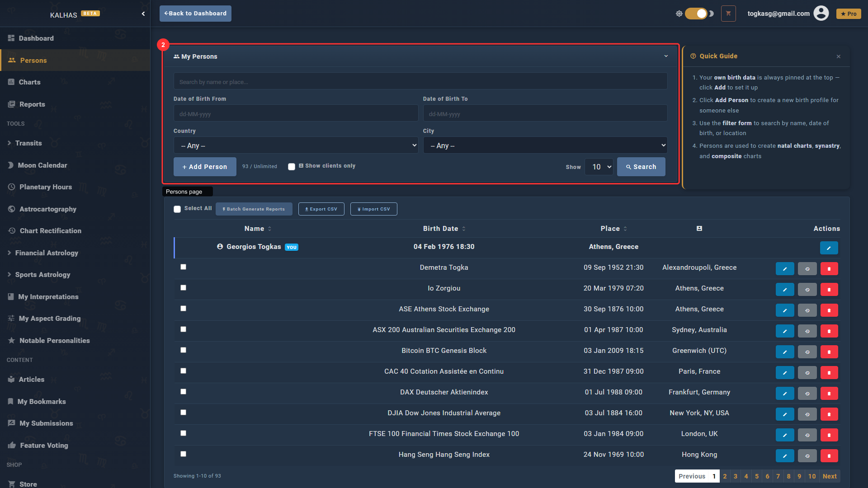Open the Country dropdown

click(x=296, y=145)
